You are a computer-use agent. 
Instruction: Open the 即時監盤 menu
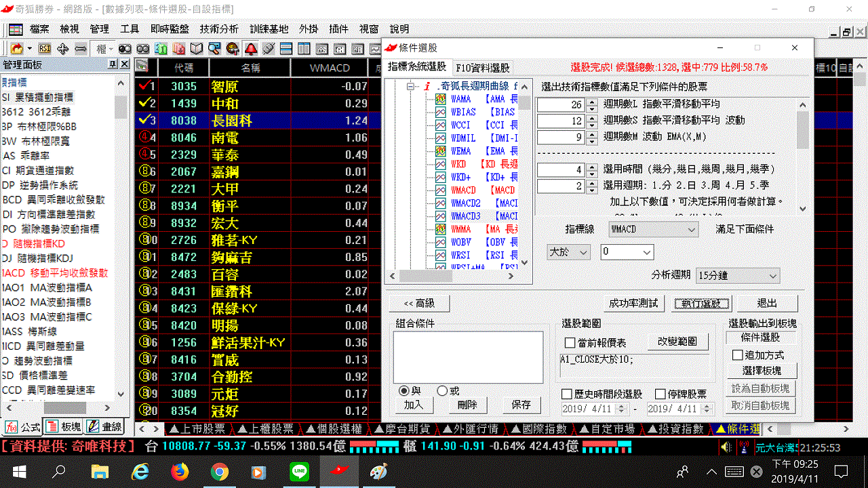[170, 29]
